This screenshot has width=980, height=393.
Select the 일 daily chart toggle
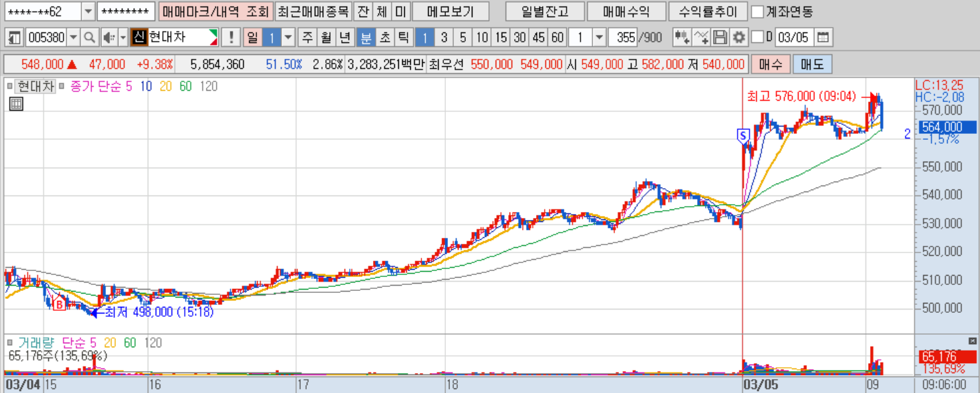(x=252, y=37)
